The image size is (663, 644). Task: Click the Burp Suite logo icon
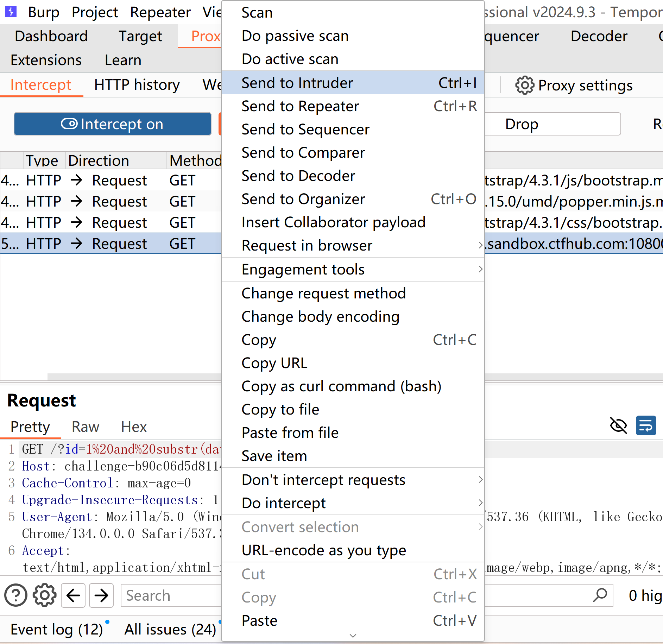tap(11, 12)
